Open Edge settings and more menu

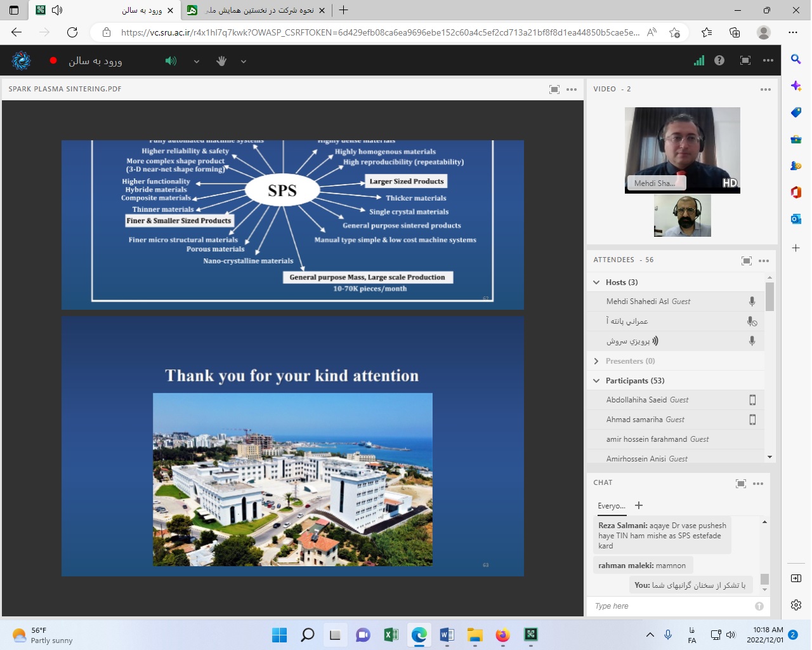click(x=793, y=32)
